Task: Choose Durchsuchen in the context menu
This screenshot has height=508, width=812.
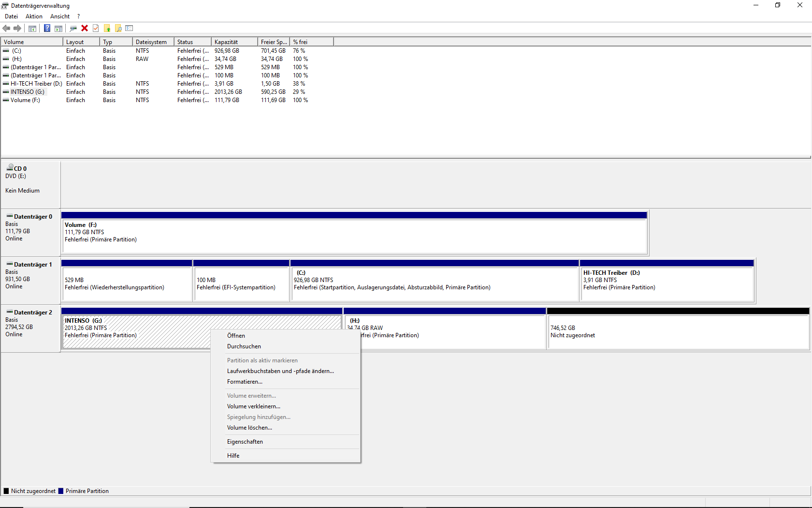Action: tap(286, 346)
